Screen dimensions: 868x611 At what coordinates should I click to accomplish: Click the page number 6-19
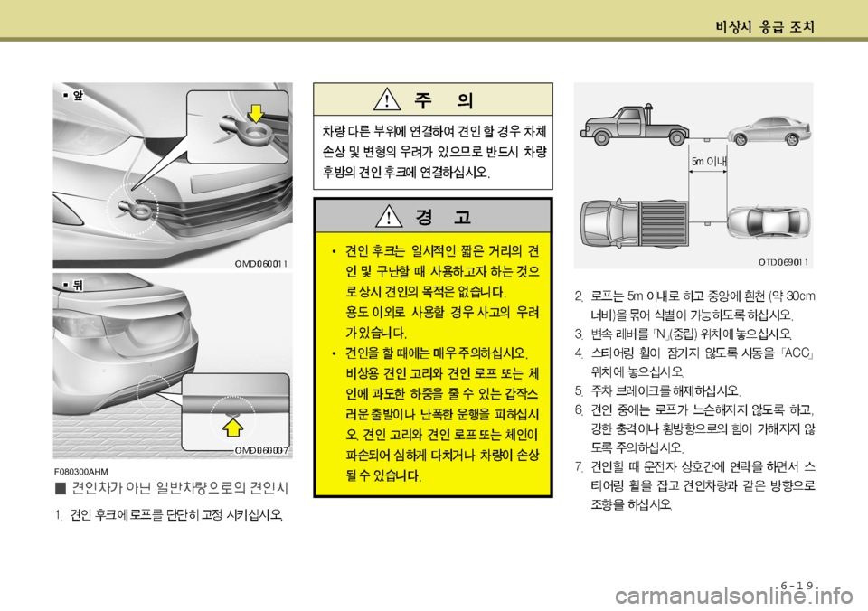point(797,585)
